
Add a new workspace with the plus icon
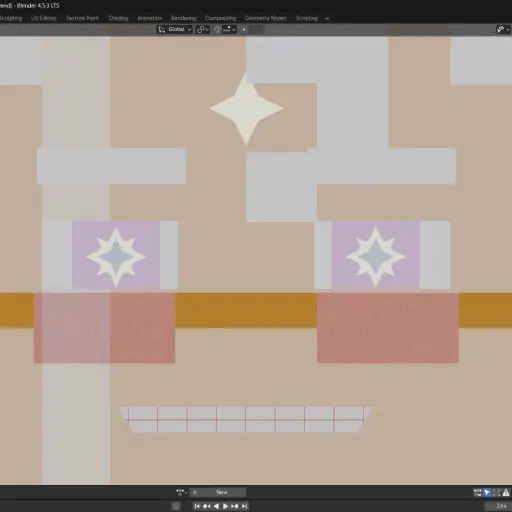point(327,18)
